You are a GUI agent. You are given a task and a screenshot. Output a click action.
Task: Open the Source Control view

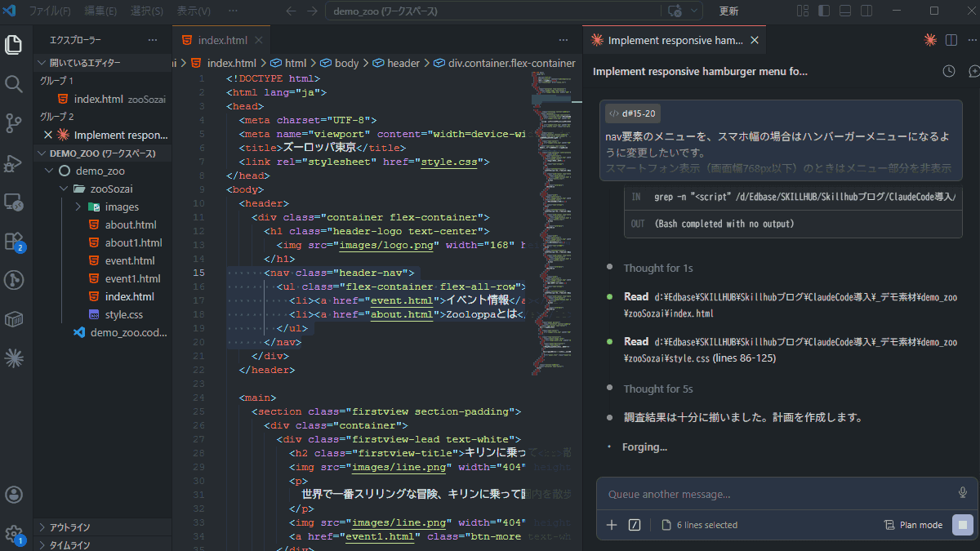click(14, 123)
